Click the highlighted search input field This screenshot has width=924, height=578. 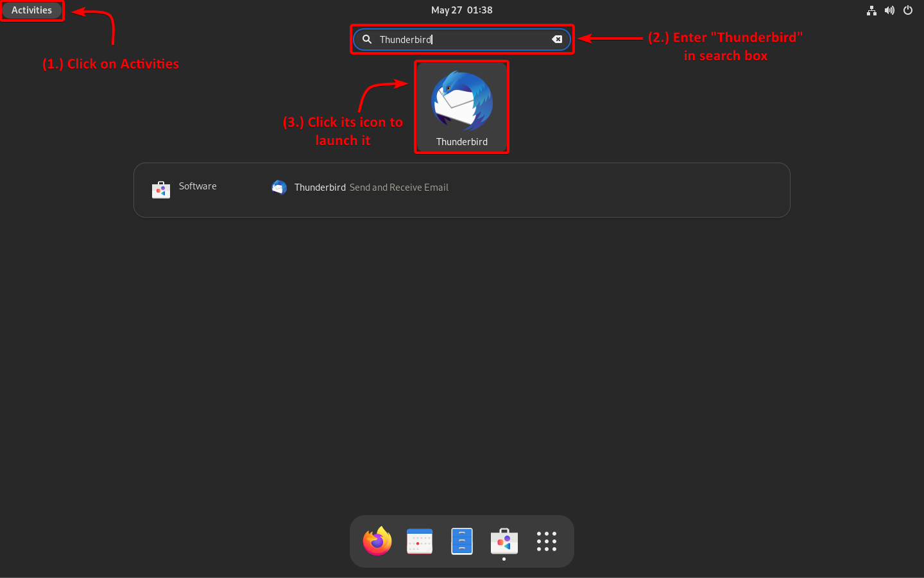(x=461, y=39)
